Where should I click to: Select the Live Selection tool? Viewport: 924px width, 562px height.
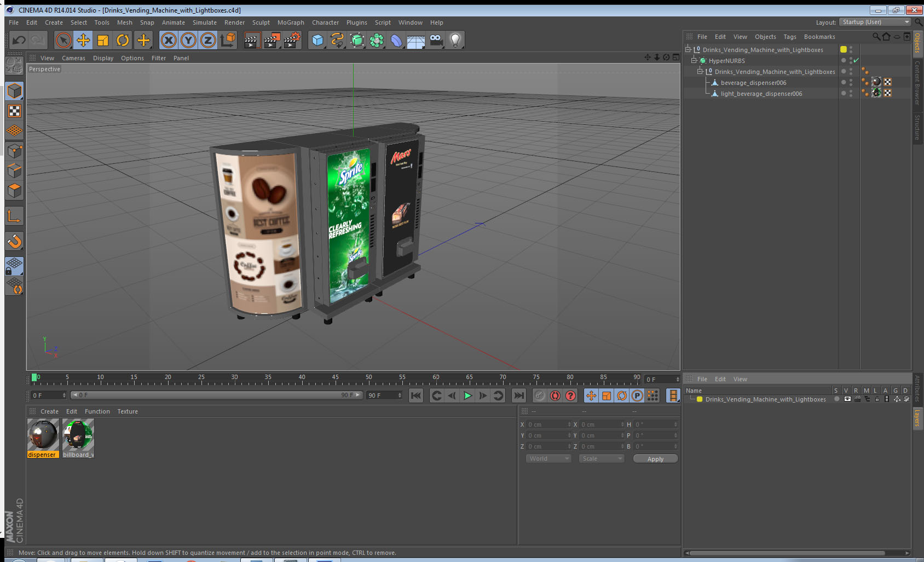click(x=63, y=40)
